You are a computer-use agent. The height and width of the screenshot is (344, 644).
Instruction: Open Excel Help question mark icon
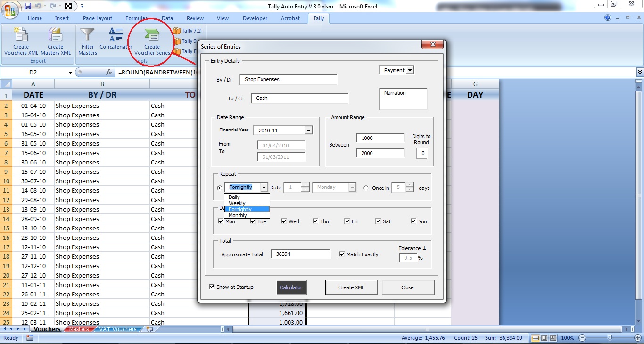coord(608,18)
